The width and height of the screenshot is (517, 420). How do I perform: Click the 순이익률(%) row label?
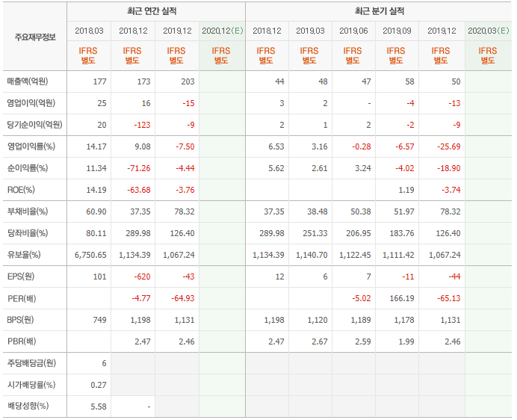pyautogui.click(x=28, y=168)
